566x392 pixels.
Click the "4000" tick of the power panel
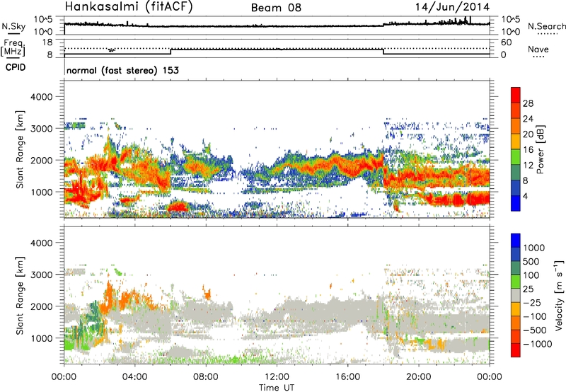pos(41,97)
